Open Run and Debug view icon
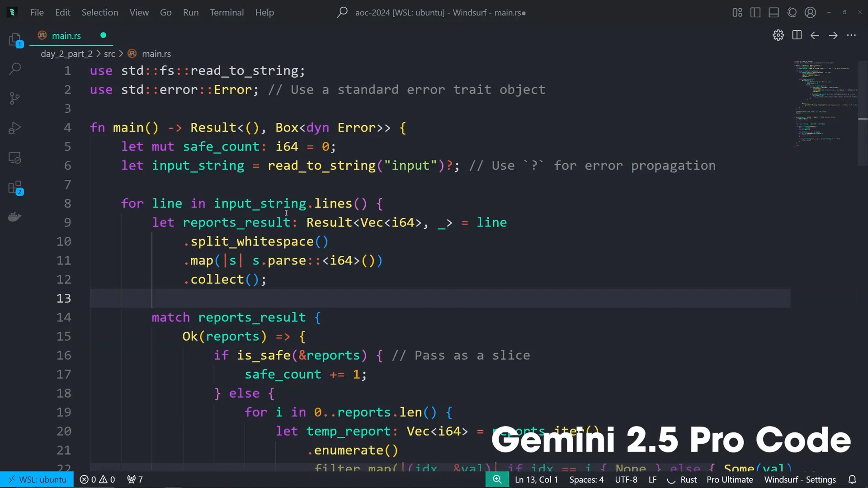868x488 pixels. [x=15, y=128]
